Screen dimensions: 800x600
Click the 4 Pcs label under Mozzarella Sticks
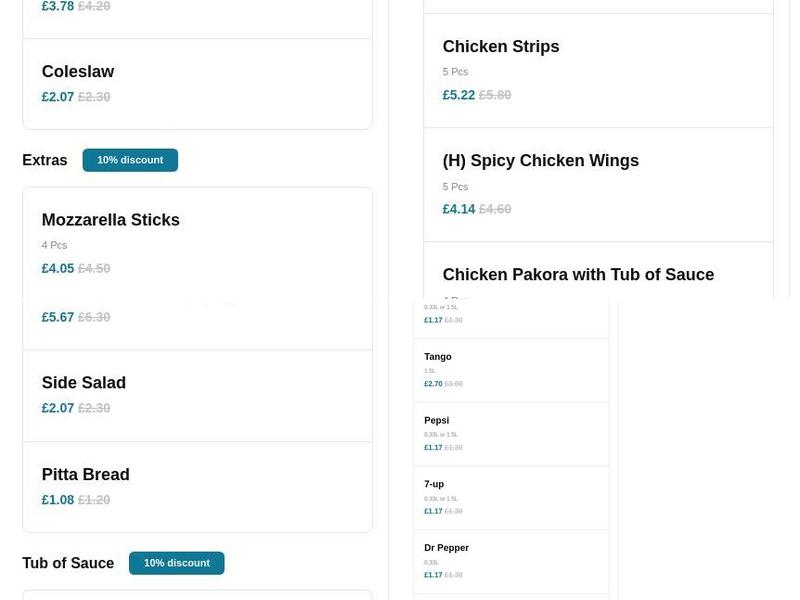(x=54, y=244)
